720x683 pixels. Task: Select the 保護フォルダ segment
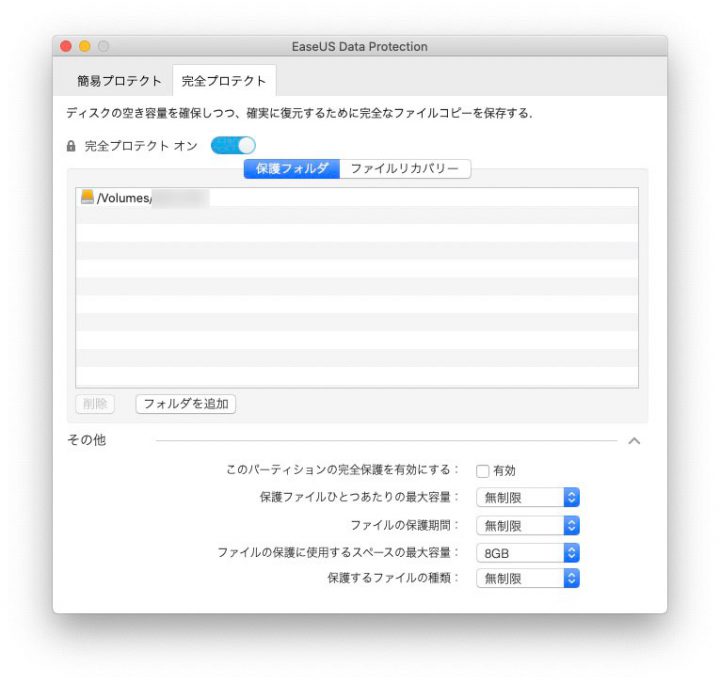click(292, 169)
